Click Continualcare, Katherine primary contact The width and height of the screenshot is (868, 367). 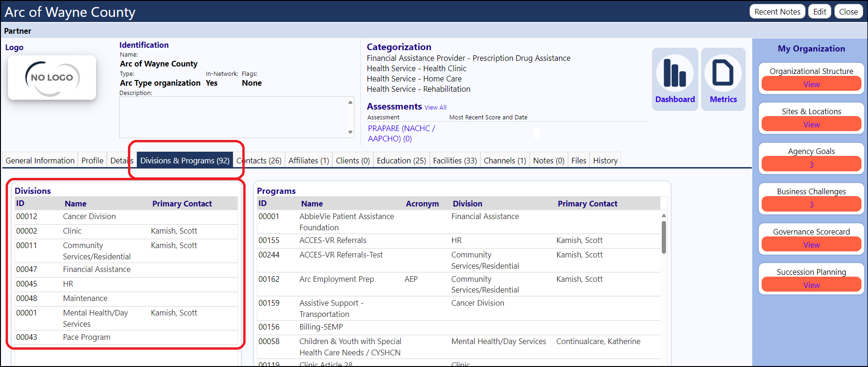pos(598,341)
